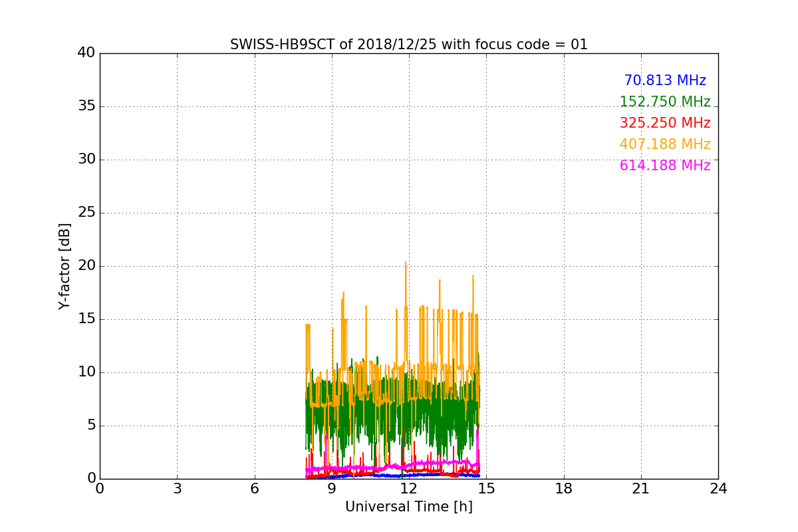
Task: Click x-axis tick label 6
Action: 255,489
